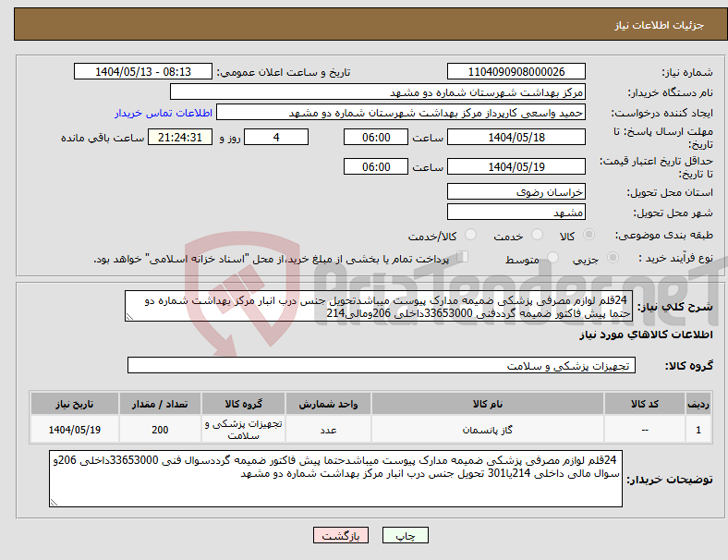Screen dimensions: 728x560
Task: Click the unit cell عدد
Action: coord(328,430)
